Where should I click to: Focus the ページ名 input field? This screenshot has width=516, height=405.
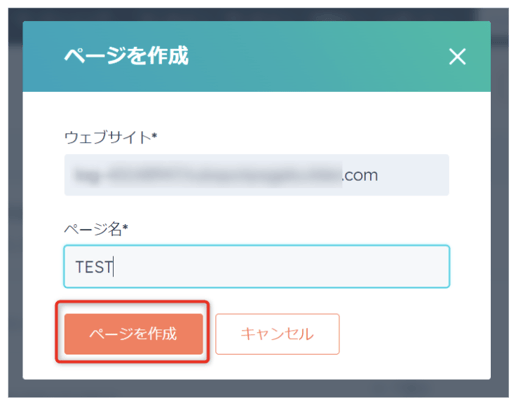[x=257, y=266]
